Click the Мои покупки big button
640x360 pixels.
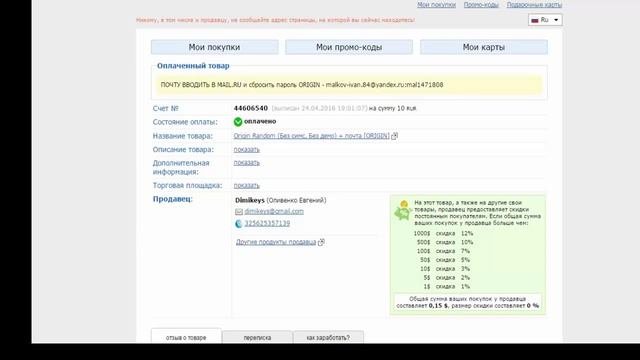pyautogui.click(x=215, y=47)
